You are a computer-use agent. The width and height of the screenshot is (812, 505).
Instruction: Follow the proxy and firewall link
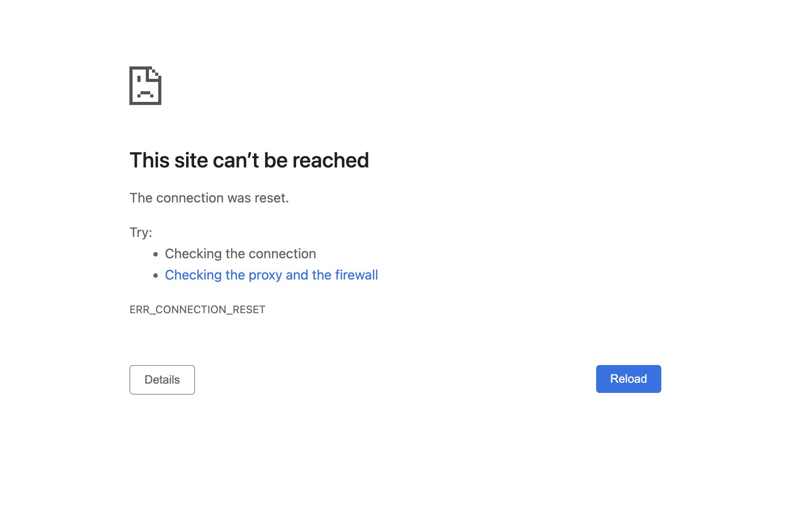click(x=271, y=275)
